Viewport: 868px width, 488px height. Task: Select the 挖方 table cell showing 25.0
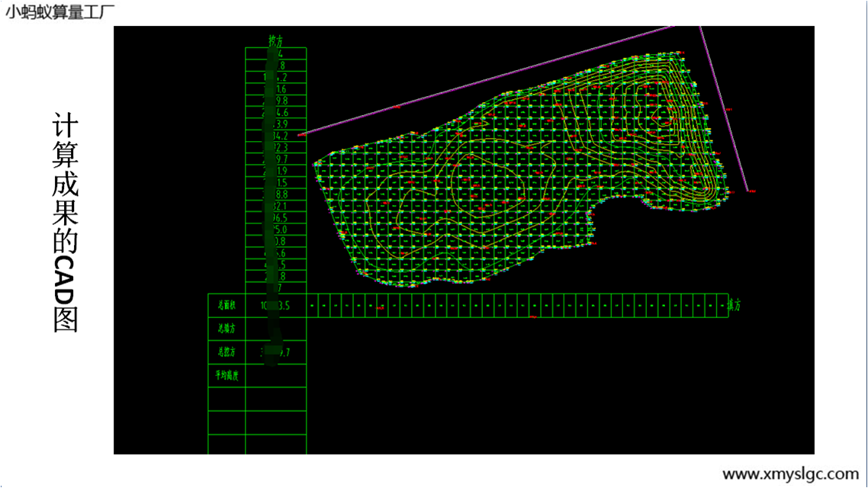point(276,230)
